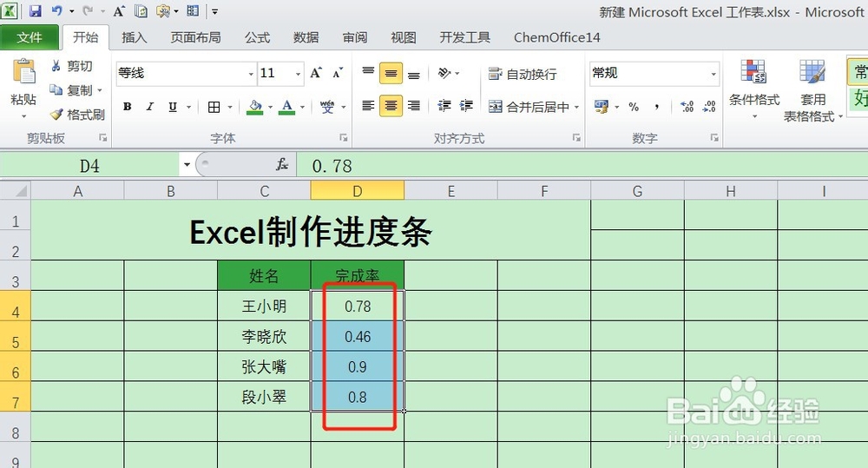Toggle center horizontal alignment
The width and height of the screenshot is (868, 468).
[x=391, y=106]
